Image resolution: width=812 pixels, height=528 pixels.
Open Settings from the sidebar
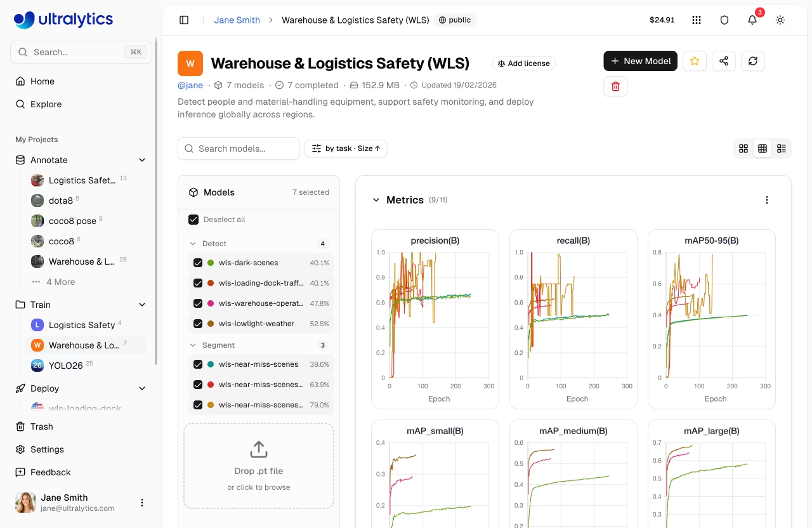(47, 449)
